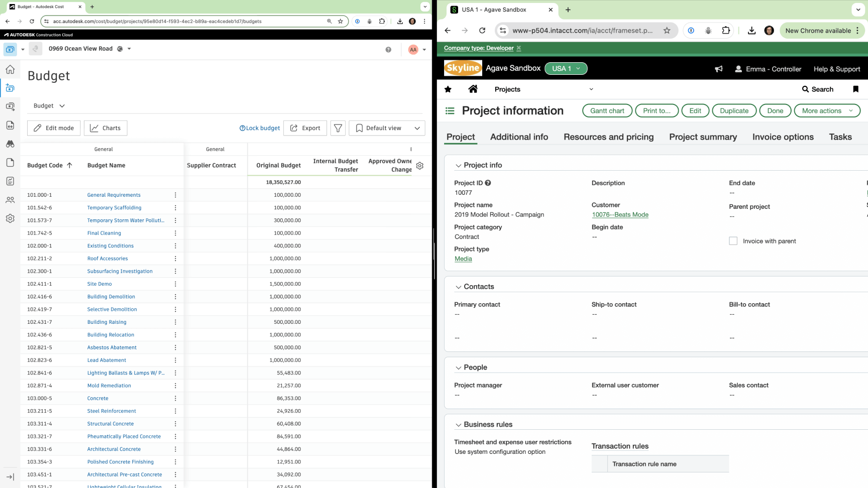Go to Intacct home via house icon

pyautogui.click(x=473, y=89)
